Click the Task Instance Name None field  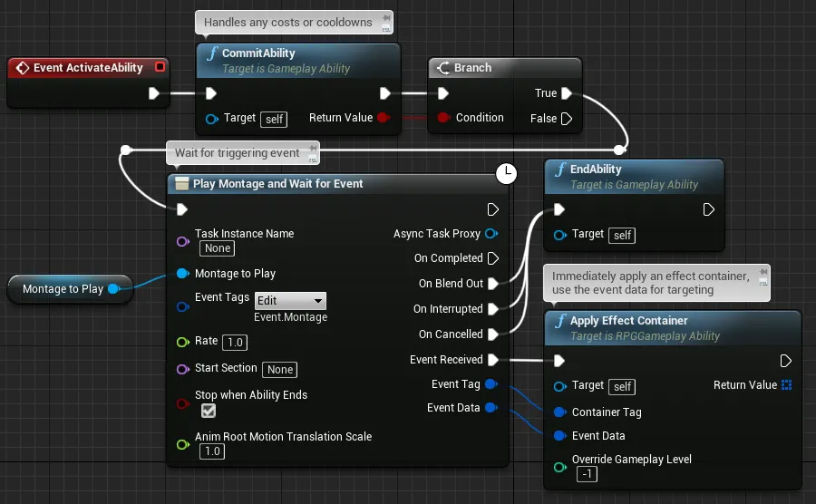(x=217, y=248)
